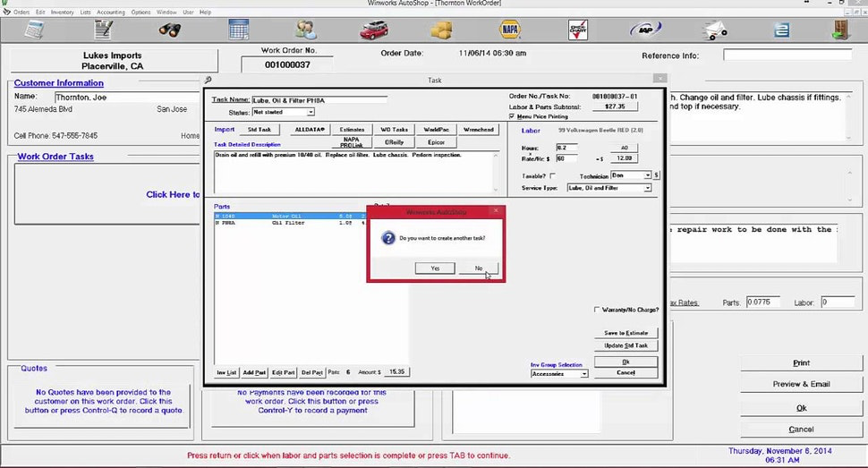Click the Inv List button

pyautogui.click(x=226, y=373)
